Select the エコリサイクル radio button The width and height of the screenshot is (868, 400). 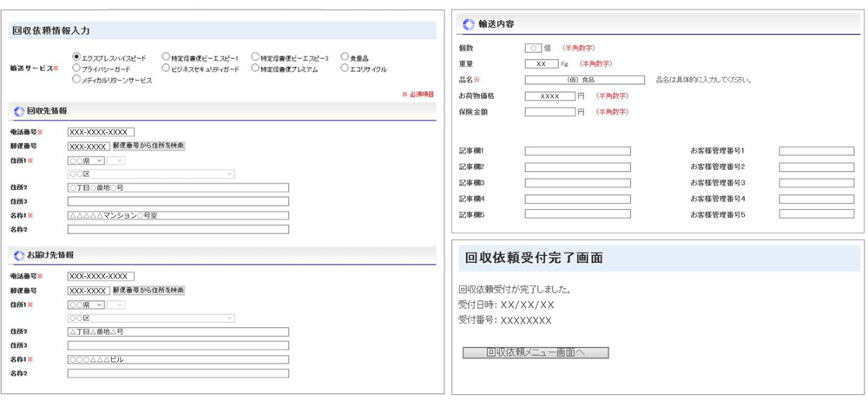coord(345,68)
